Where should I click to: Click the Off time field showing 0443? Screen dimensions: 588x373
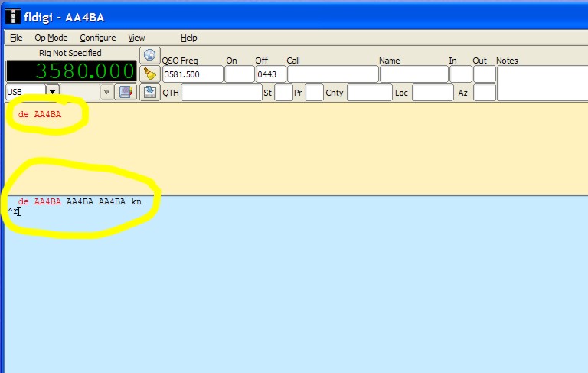[x=271, y=74]
